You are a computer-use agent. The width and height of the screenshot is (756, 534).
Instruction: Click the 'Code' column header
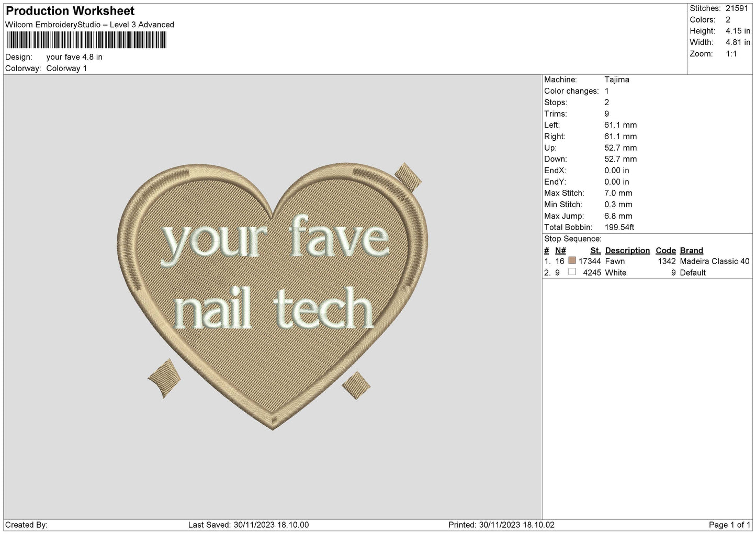666,251
